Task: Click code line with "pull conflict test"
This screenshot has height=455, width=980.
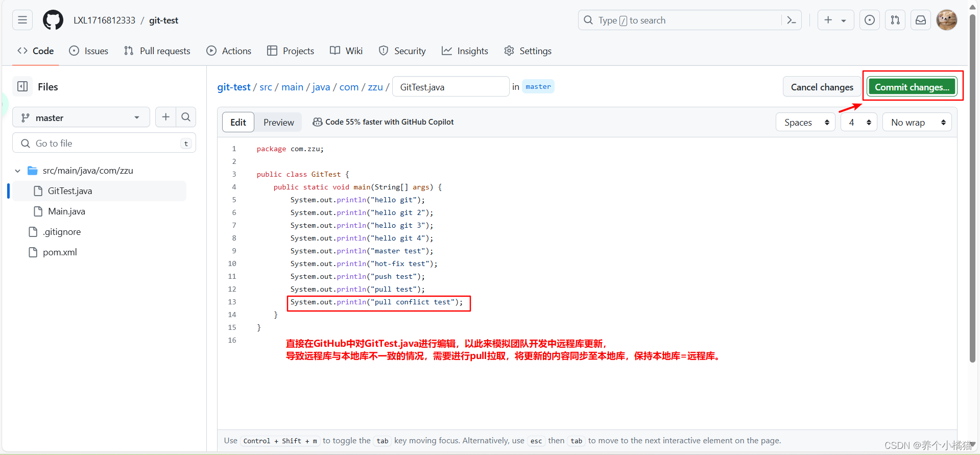Action: click(376, 302)
